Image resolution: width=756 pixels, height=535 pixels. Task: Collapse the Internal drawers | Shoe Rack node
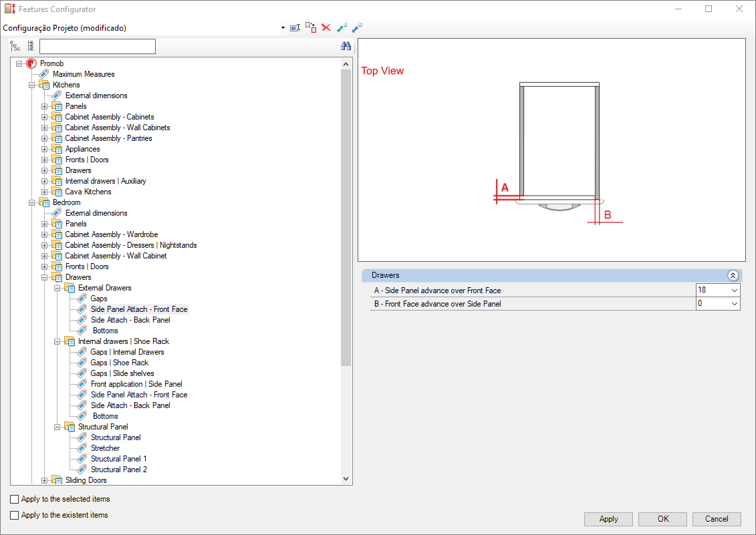[x=57, y=341]
